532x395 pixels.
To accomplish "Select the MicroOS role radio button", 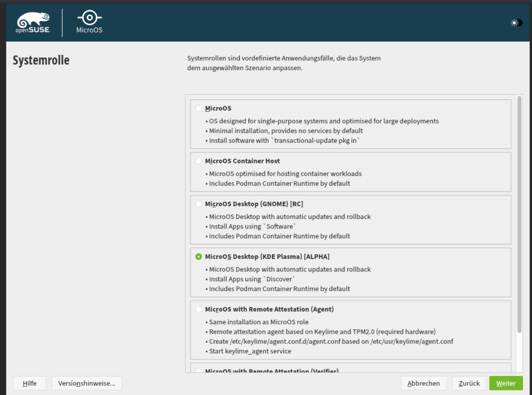I will 199,108.
